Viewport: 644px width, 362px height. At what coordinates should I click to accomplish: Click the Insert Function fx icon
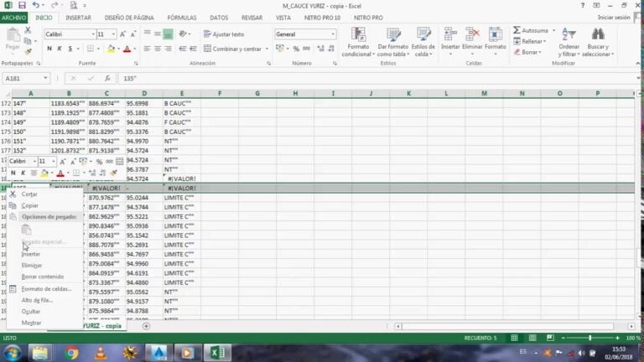(107, 78)
